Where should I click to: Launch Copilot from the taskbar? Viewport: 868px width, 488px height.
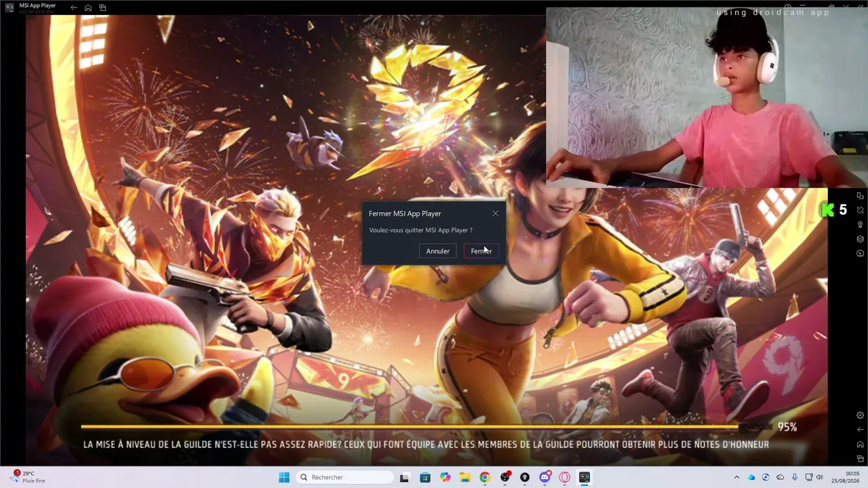[x=445, y=477]
